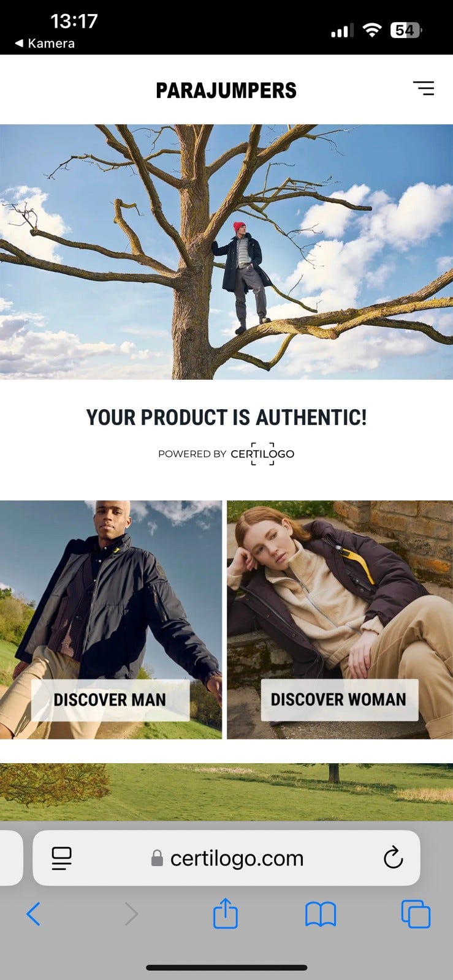Screen dimensions: 453x980
Task: Return to Kamera app via back link
Action: click(45, 43)
